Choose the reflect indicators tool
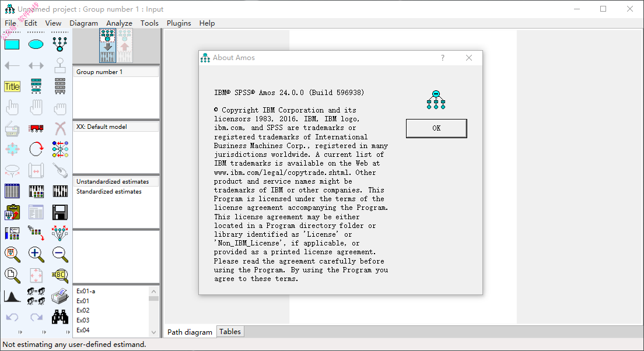The height and width of the screenshot is (351, 644). click(x=60, y=149)
